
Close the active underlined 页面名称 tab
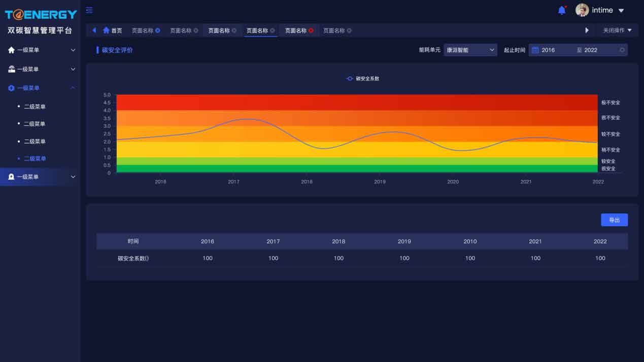[273, 30]
